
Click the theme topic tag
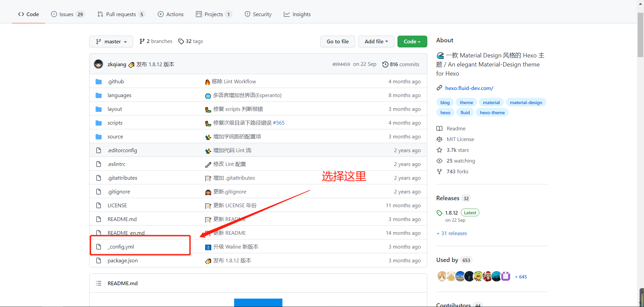click(x=466, y=102)
